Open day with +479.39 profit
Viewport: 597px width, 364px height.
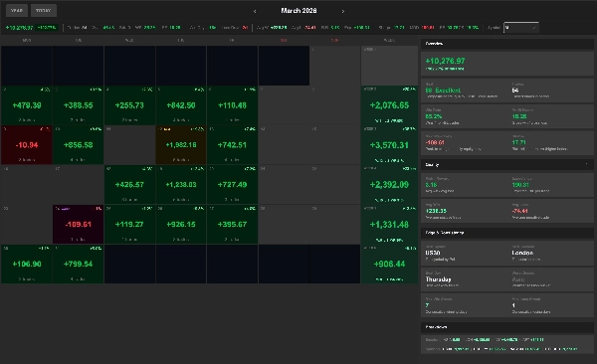(x=27, y=105)
